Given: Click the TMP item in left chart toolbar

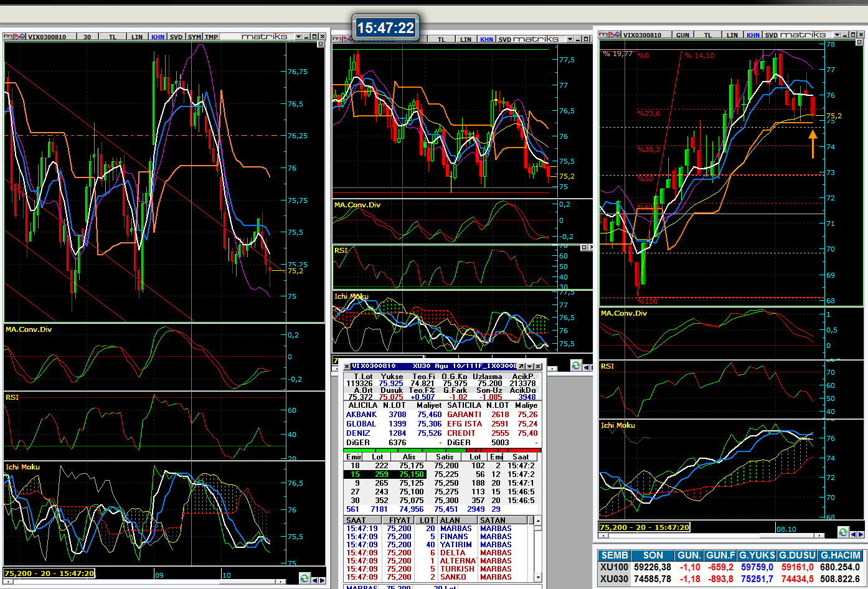Looking at the screenshot, I should pyautogui.click(x=211, y=37).
